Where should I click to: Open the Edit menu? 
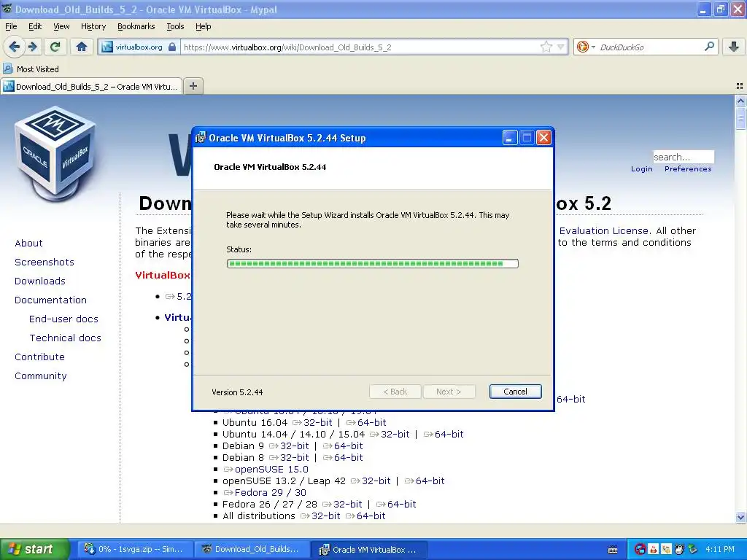(x=35, y=26)
